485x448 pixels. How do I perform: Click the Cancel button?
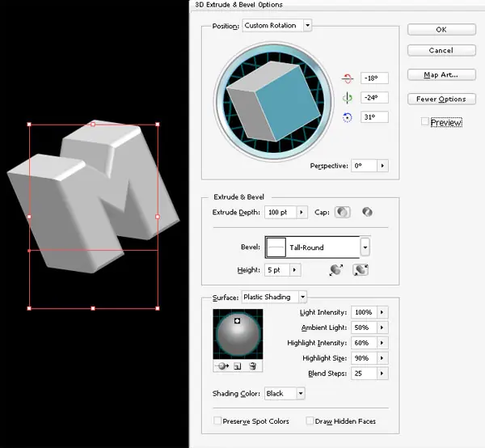(441, 50)
